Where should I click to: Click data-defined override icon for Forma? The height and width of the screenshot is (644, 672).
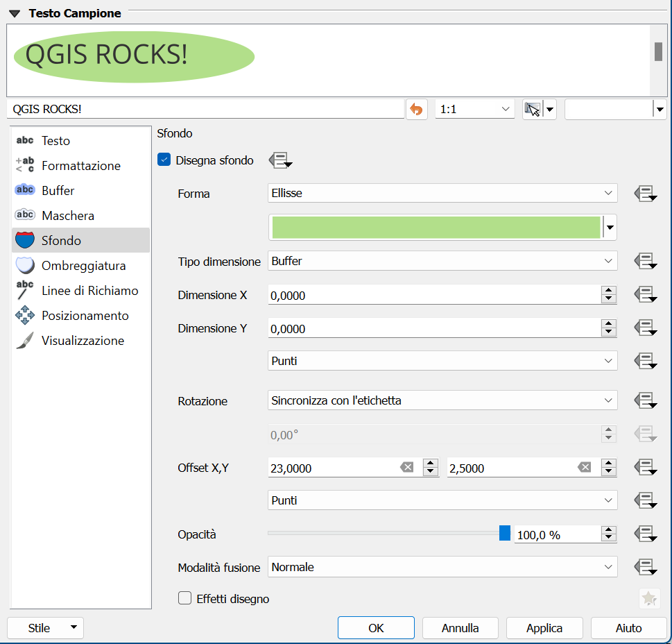point(646,194)
